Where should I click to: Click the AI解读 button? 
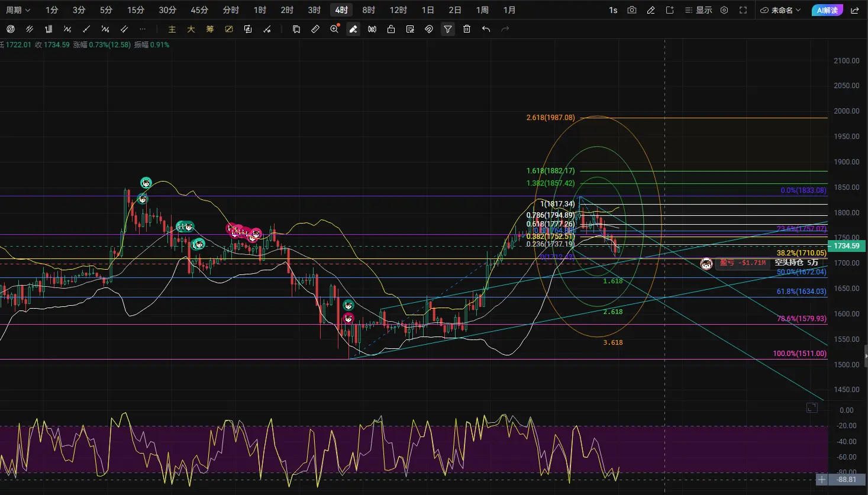(x=827, y=10)
